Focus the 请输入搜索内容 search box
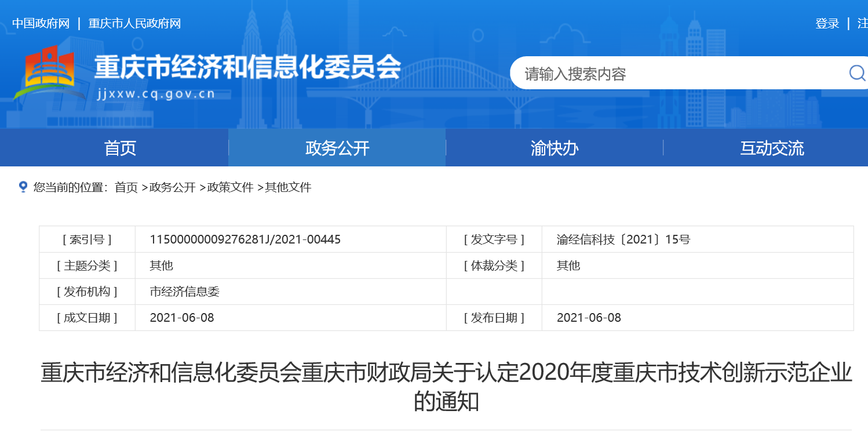The width and height of the screenshot is (868, 436). coord(672,74)
